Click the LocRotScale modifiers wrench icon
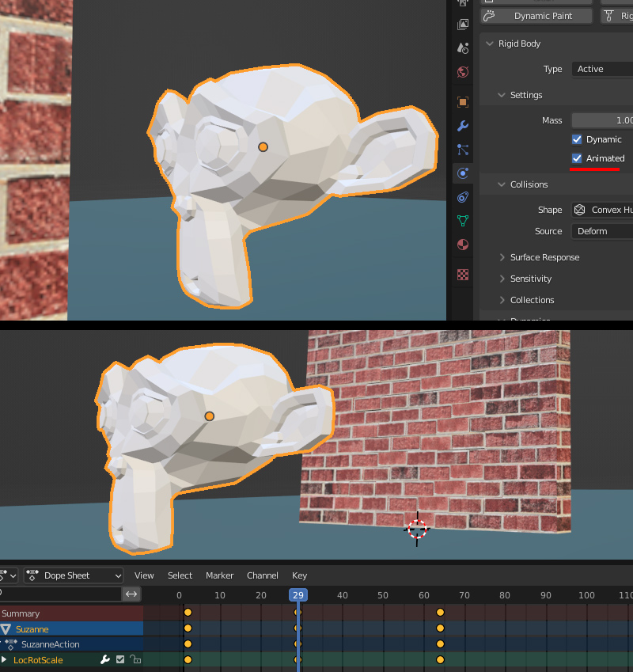 [105, 659]
